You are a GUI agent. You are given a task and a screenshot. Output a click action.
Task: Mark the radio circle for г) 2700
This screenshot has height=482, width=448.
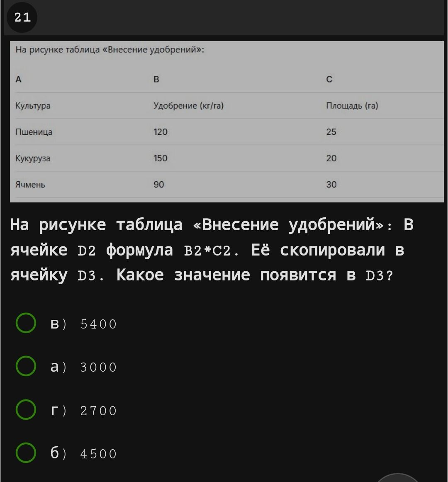coord(26,409)
